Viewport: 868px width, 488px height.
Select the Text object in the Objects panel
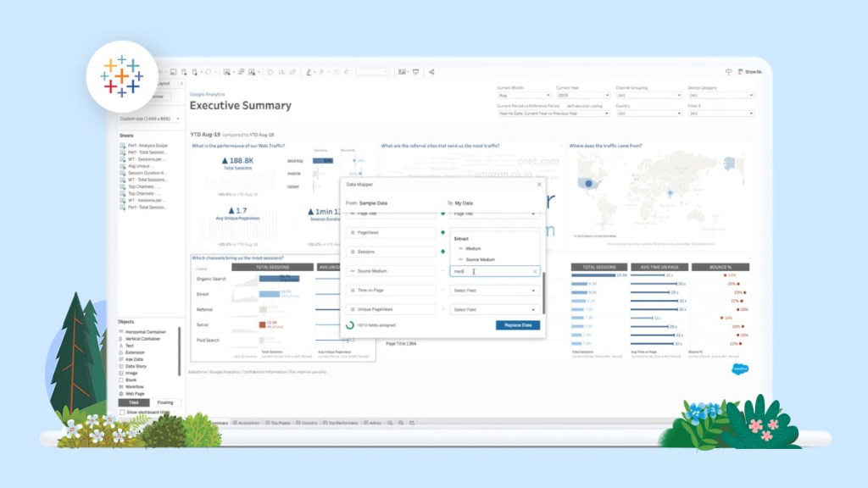[130, 347]
